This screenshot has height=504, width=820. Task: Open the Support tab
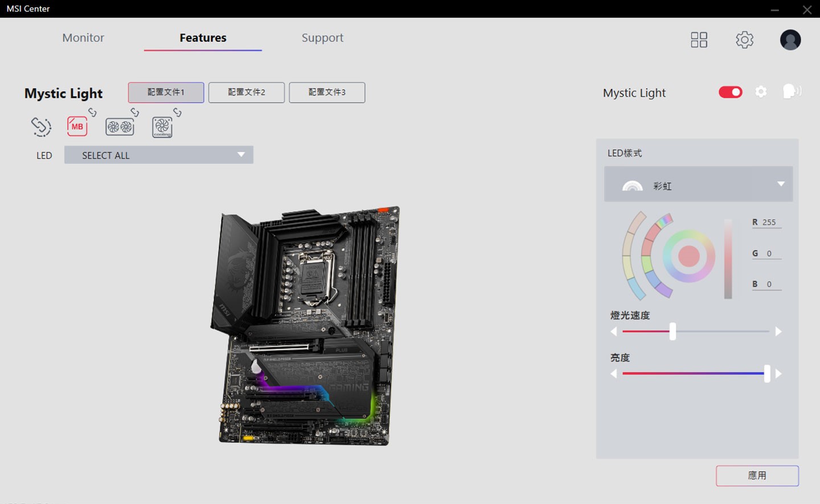(x=322, y=38)
